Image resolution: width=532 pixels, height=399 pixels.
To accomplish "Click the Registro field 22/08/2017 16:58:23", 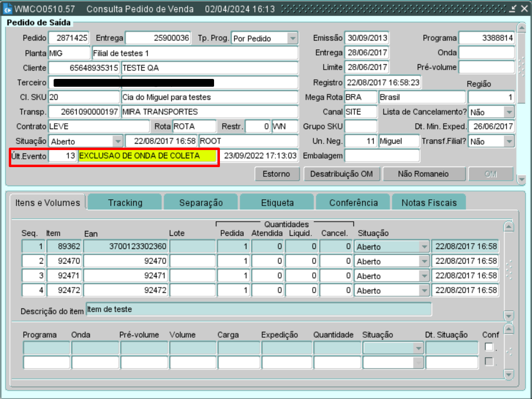I will (x=383, y=82).
